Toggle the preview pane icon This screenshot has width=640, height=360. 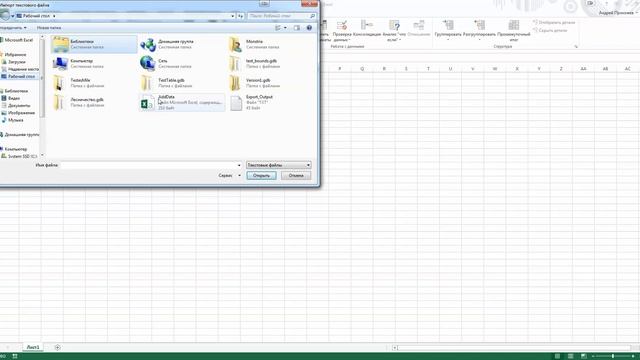297,28
